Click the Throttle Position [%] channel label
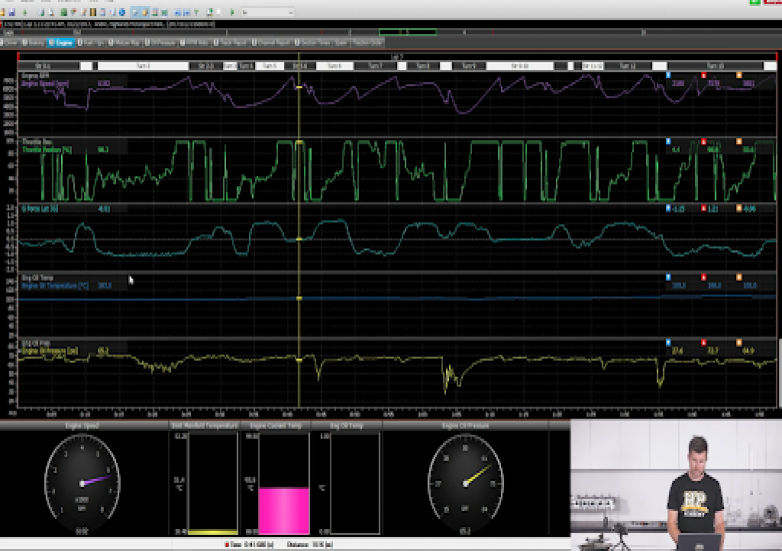 (47, 150)
